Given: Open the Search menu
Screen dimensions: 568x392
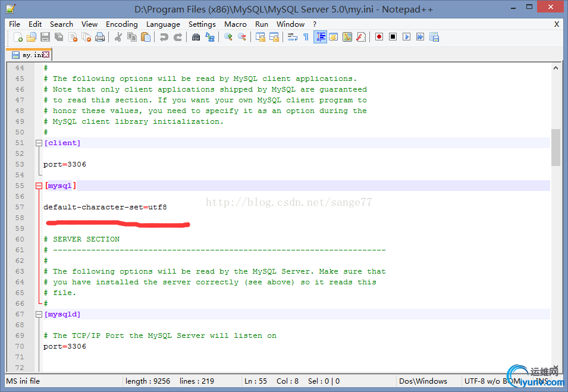Looking at the screenshot, I should 62,24.
